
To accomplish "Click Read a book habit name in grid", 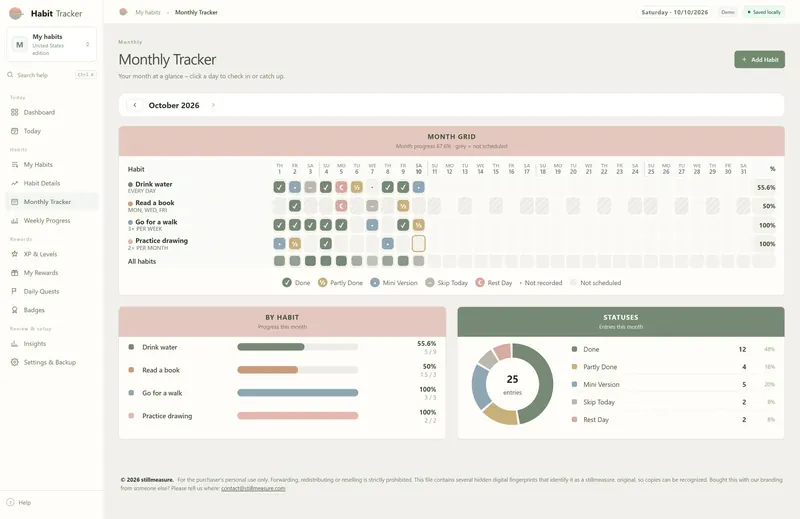I will [155, 203].
